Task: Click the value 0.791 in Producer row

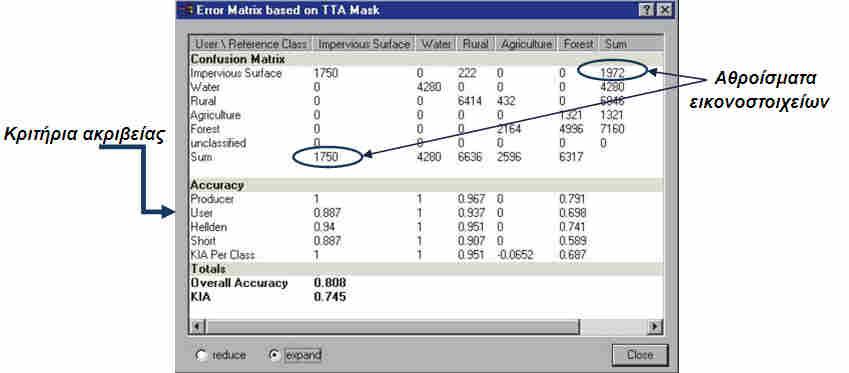Action: (x=573, y=199)
